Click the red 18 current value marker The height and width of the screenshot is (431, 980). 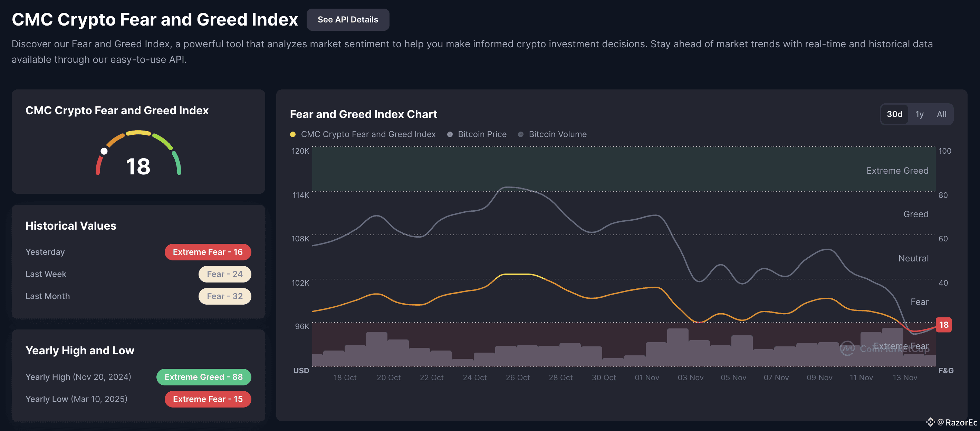(943, 325)
